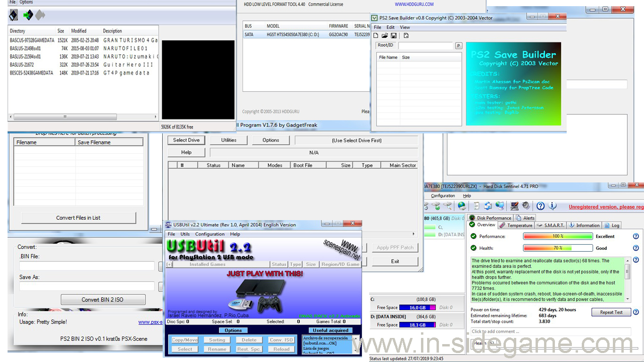The image size is (644, 362).
Task: Click the right scroll arrow under the HDL game list
Action: [x=414, y=234]
